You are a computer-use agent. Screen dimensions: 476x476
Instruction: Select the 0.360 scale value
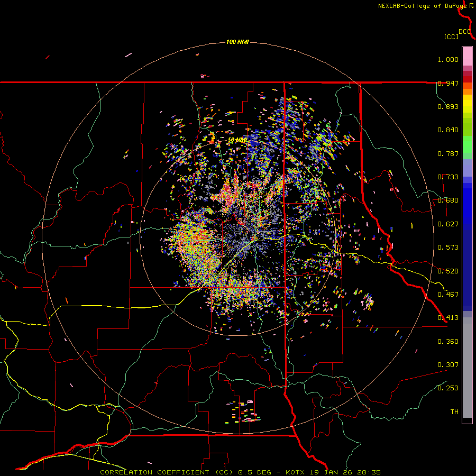coord(448,342)
